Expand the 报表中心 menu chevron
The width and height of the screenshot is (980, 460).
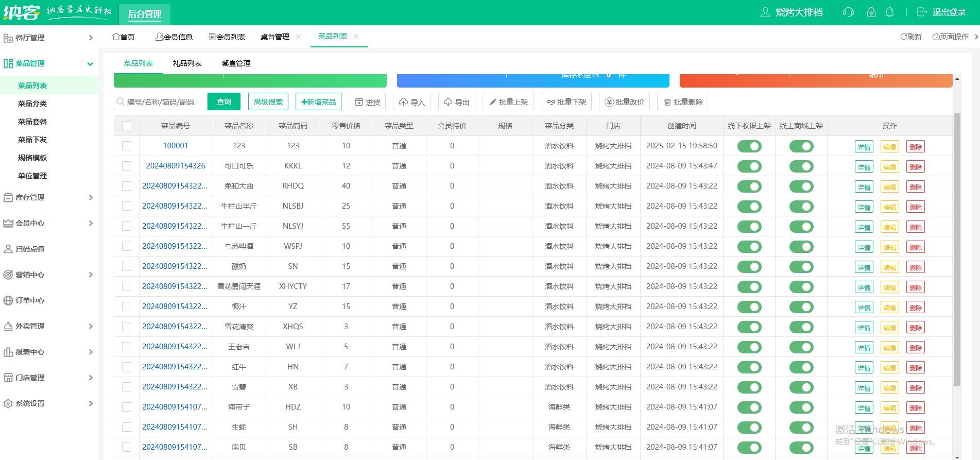[91, 352]
